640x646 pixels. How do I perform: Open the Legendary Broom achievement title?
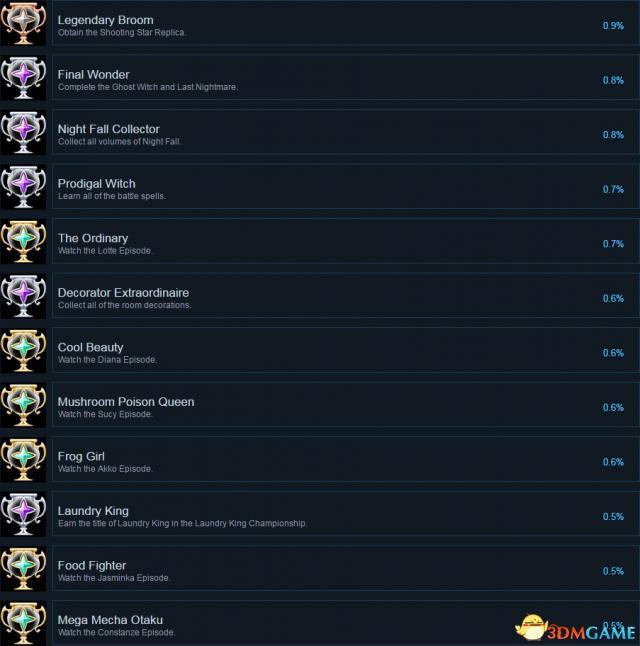[x=105, y=20]
